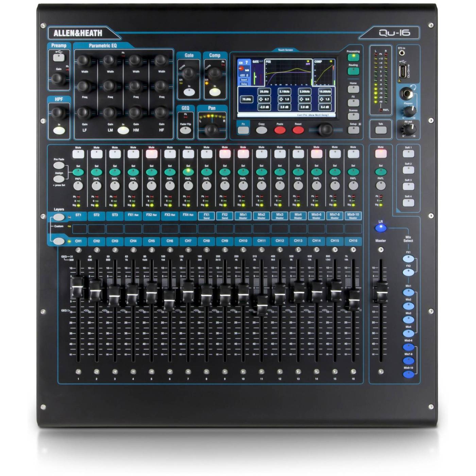The image size is (476, 476).
Task: Toggle the Comp In switch
Action: click(x=215, y=92)
